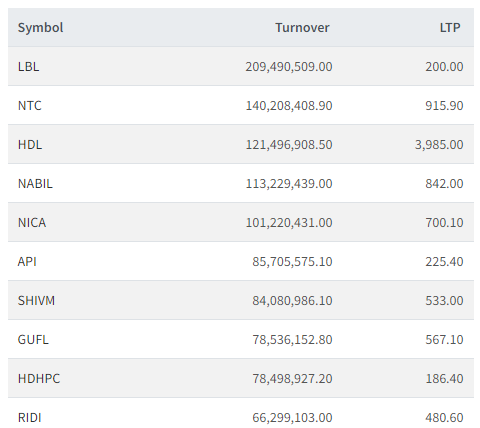Click NABIL turnover 113,229,439.00
The image size is (480, 428).
(289, 184)
